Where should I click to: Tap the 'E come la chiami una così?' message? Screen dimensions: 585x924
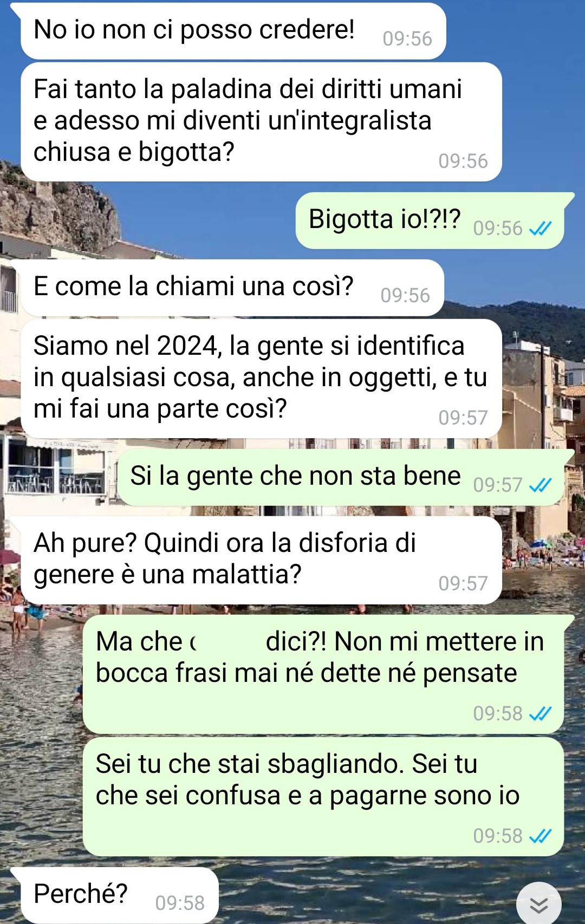coord(232,288)
